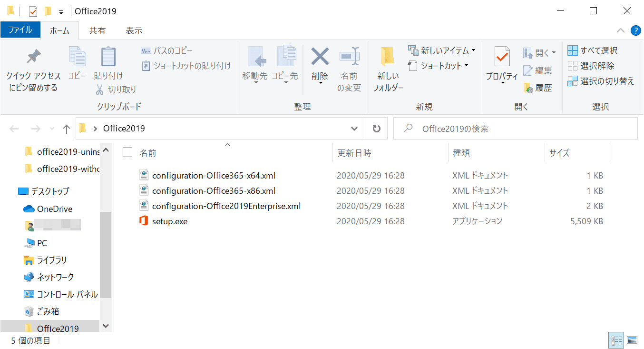Viewport: 644px width, 349px height.
Task: Collapse the ribbon using the chevron
Action: click(620, 30)
